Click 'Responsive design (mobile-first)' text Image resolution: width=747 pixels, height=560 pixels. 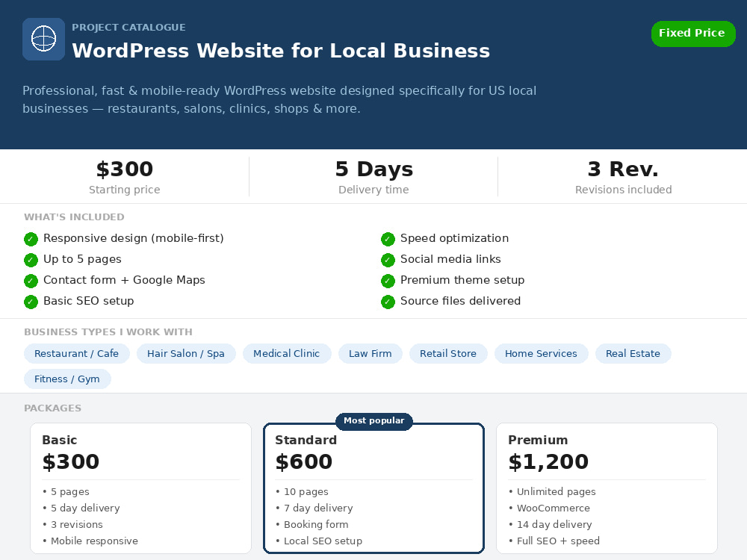point(134,239)
